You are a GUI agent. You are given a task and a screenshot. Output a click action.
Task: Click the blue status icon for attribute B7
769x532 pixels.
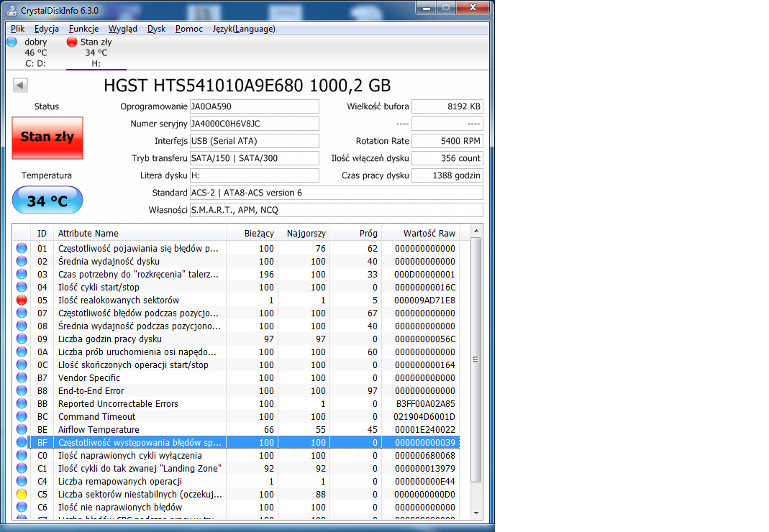pyautogui.click(x=22, y=377)
